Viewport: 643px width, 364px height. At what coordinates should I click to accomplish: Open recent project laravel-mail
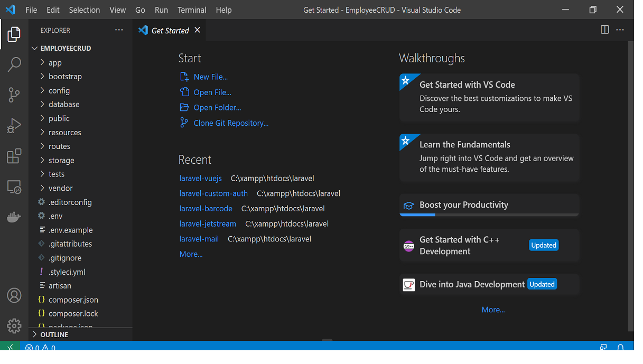[199, 239]
